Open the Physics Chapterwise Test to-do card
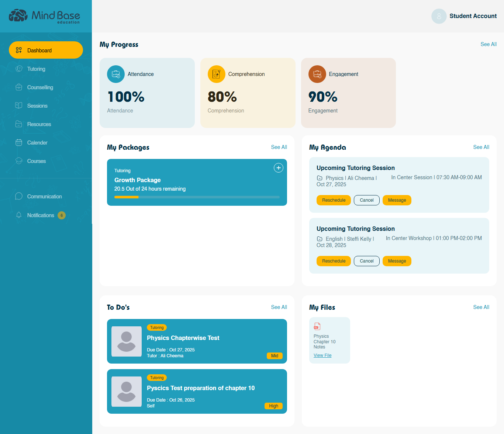The width and height of the screenshot is (504, 434). point(197,341)
